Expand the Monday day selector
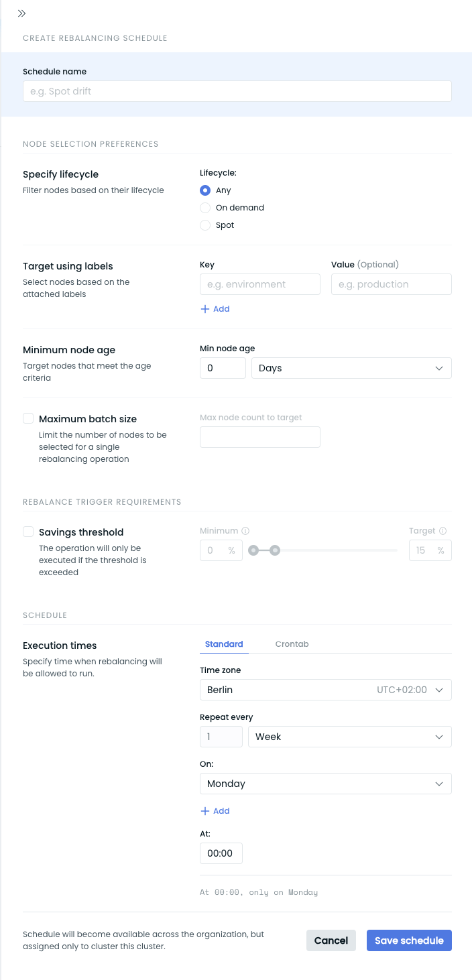The height and width of the screenshot is (980, 472). (326, 784)
